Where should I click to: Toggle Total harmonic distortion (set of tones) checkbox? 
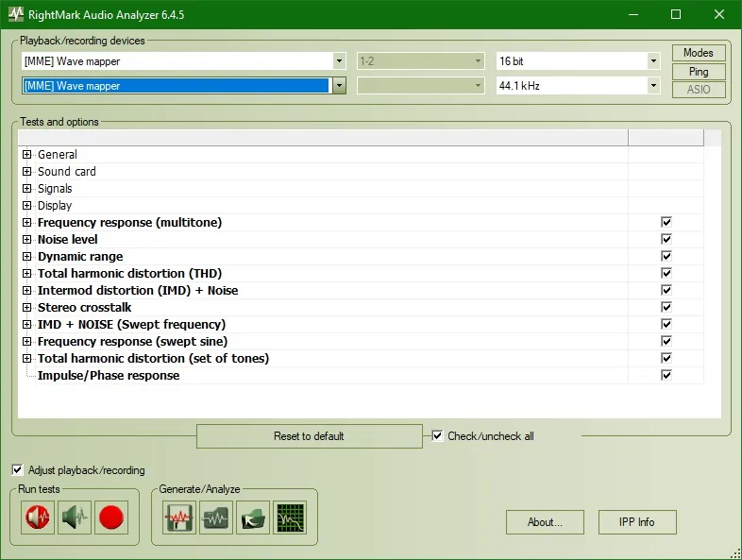pos(666,358)
